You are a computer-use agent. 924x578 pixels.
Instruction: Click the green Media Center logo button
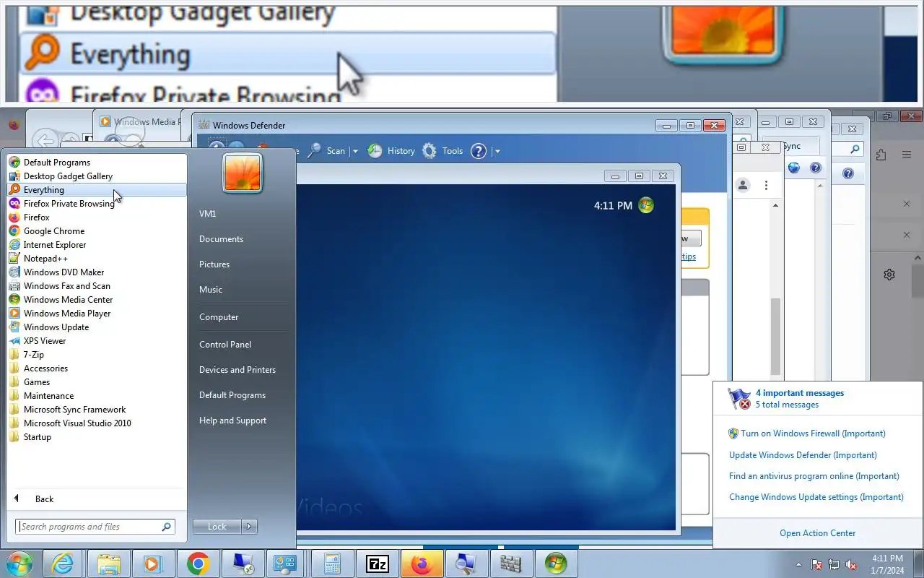click(646, 205)
